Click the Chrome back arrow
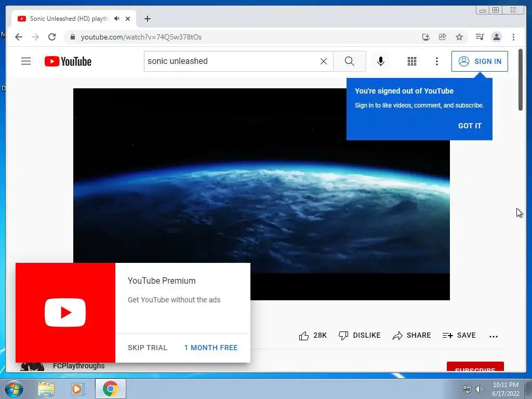 click(x=19, y=37)
